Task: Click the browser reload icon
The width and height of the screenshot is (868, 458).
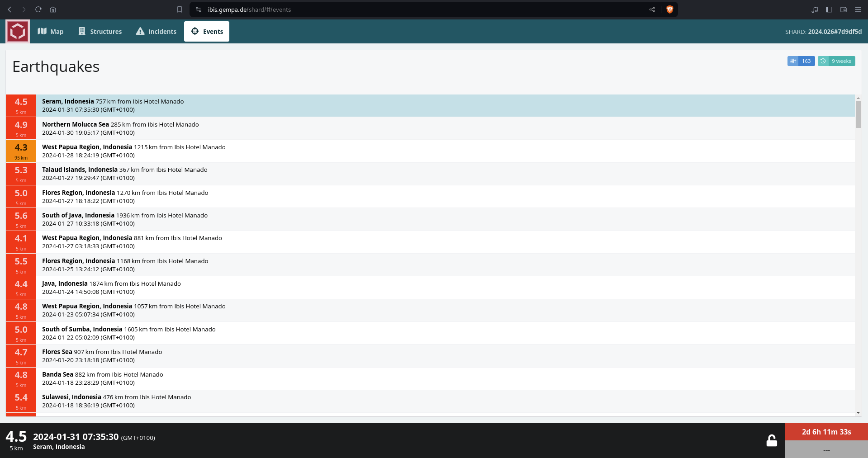Action: point(38,9)
